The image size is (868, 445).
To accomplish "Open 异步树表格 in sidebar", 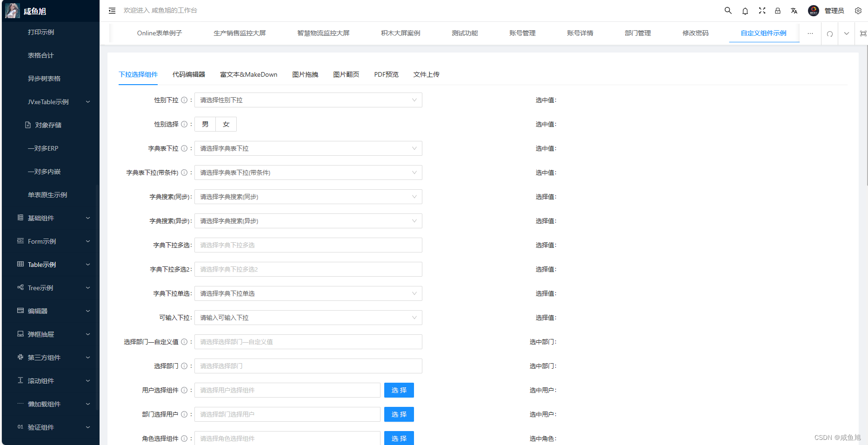I will [44, 79].
